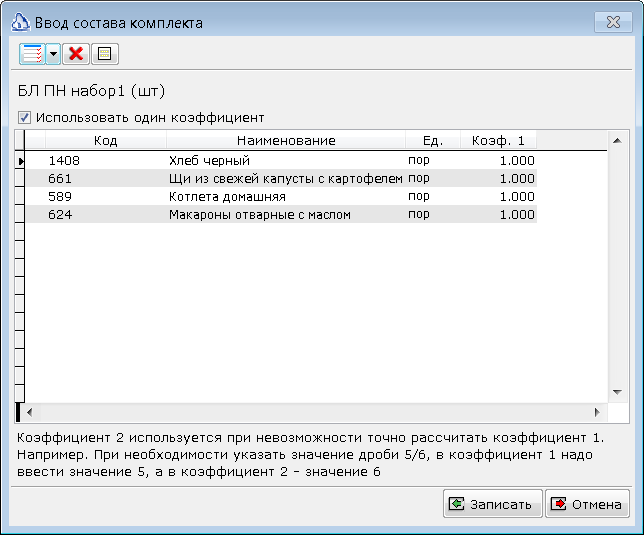Click the 'Ед.' column header
The image size is (644, 535).
point(433,141)
